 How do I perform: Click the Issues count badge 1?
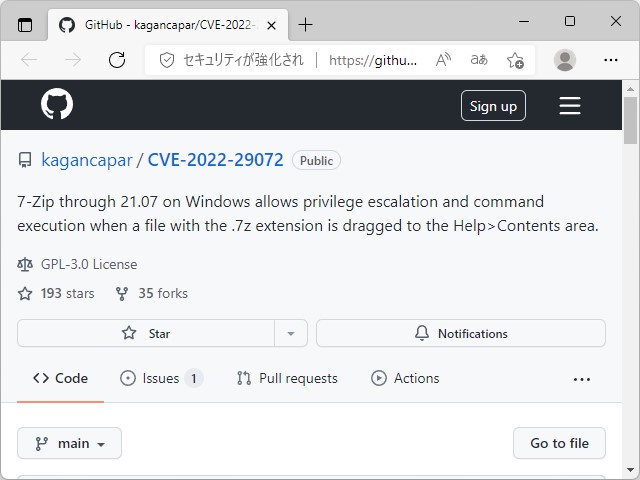[193, 378]
